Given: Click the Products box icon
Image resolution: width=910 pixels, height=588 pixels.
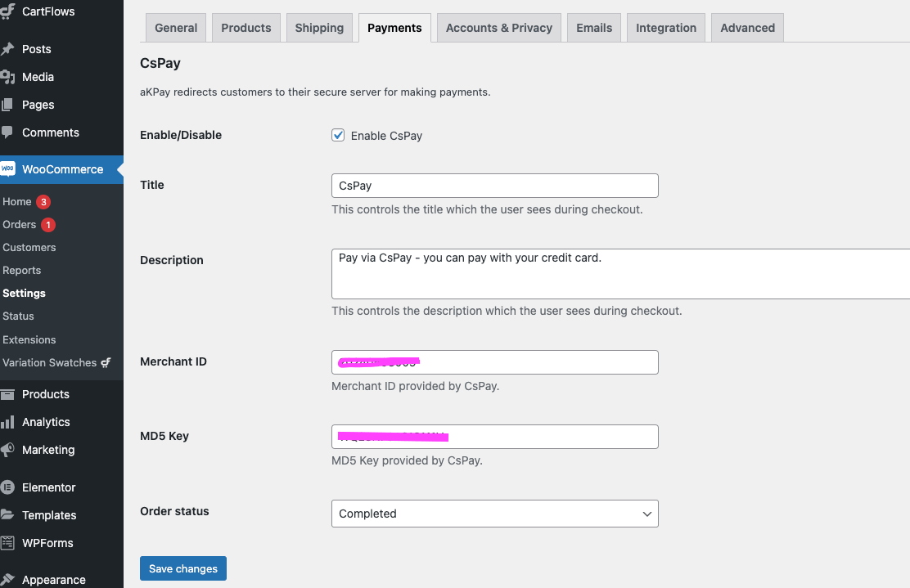Looking at the screenshot, I should (7, 395).
